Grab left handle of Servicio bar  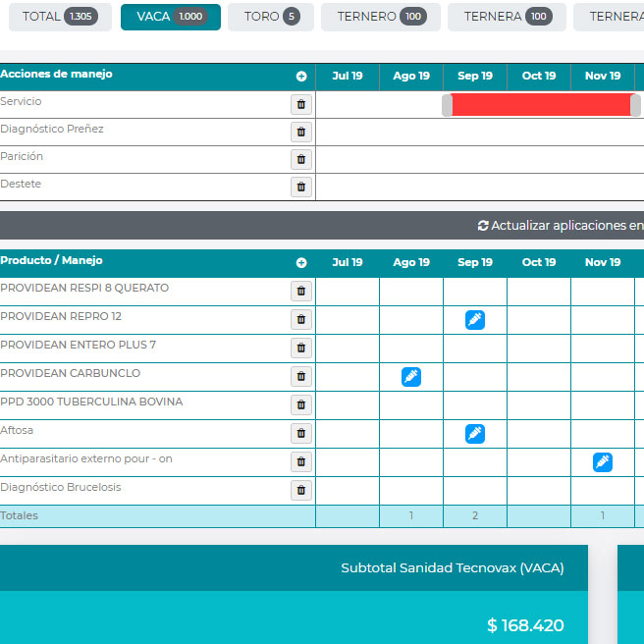[448, 105]
